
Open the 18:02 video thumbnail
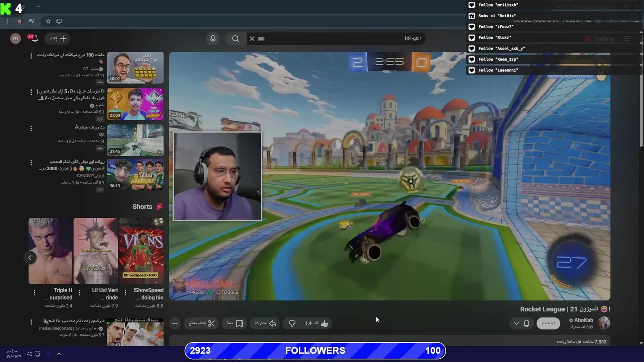(135, 68)
